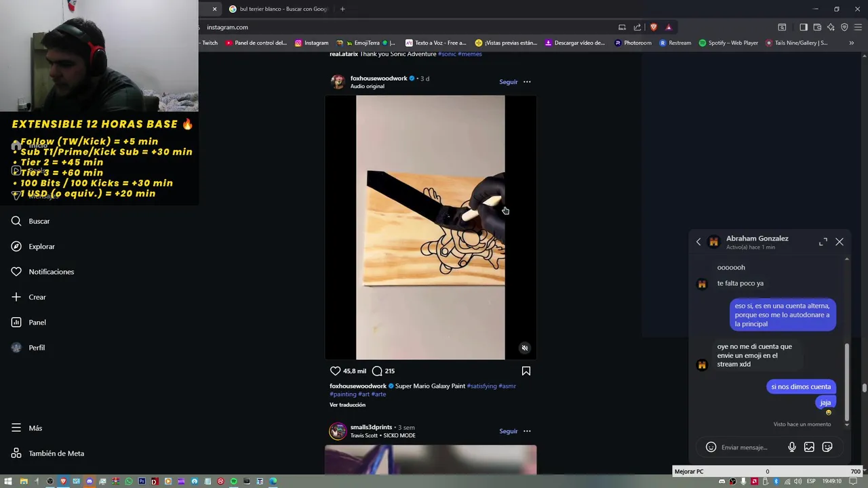Open a new browser tab
The image size is (868, 488).
342,9
